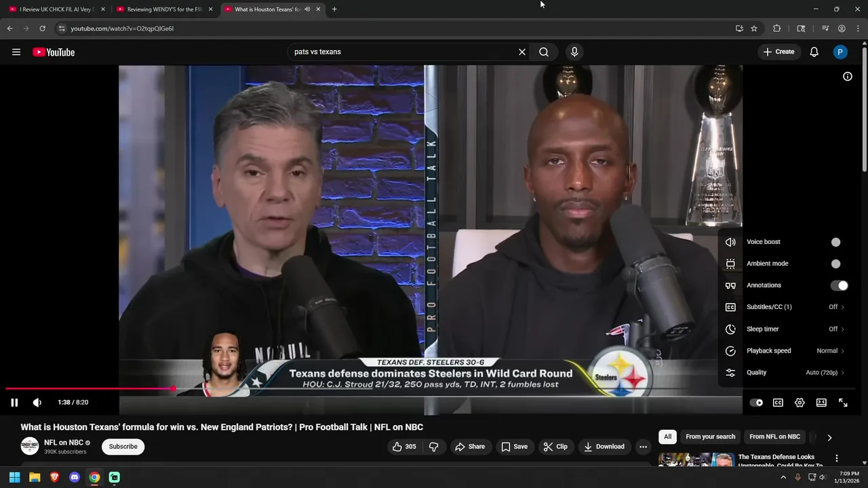The height and width of the screenshot is (488, 868).
Task: Show hidden system tray icons
Action: pos(783,477)
